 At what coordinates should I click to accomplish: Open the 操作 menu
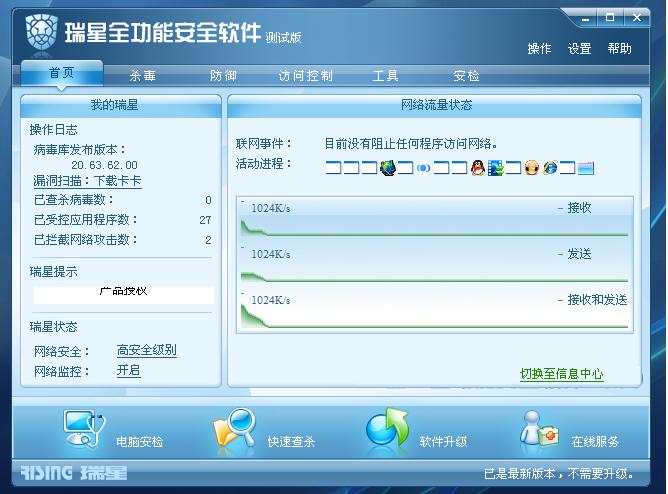(539, 49)
